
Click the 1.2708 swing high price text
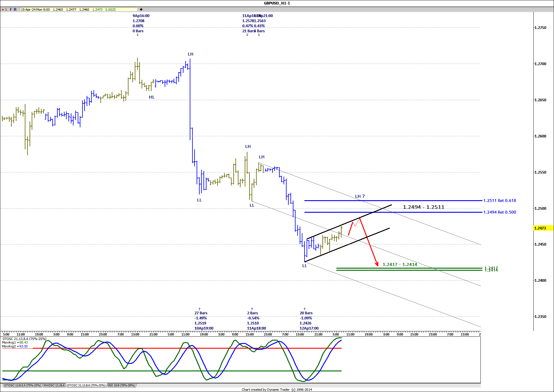[138, 21]
